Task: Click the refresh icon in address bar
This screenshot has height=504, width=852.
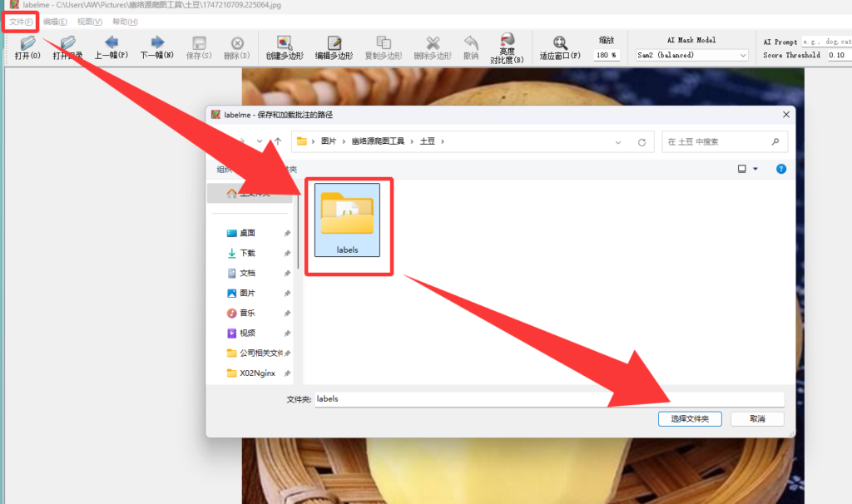Action: (x=641, y=142)
